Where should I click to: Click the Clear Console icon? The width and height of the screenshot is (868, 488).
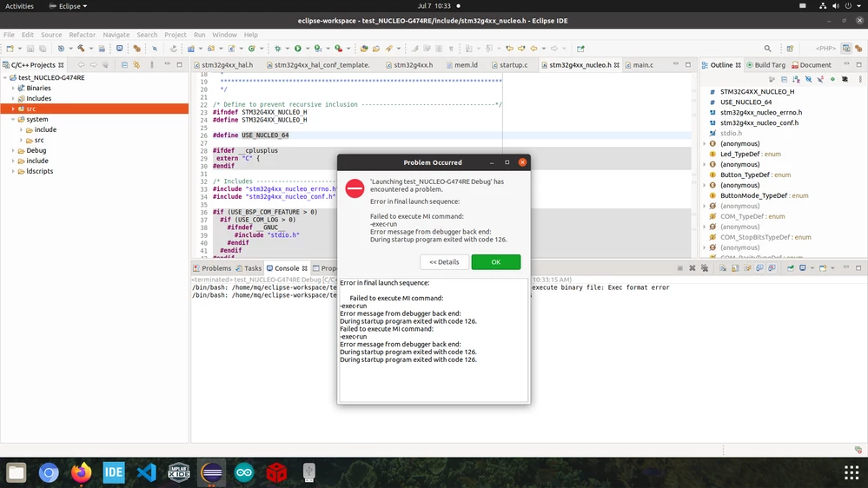pyautogui.click(x=723, y=268)
